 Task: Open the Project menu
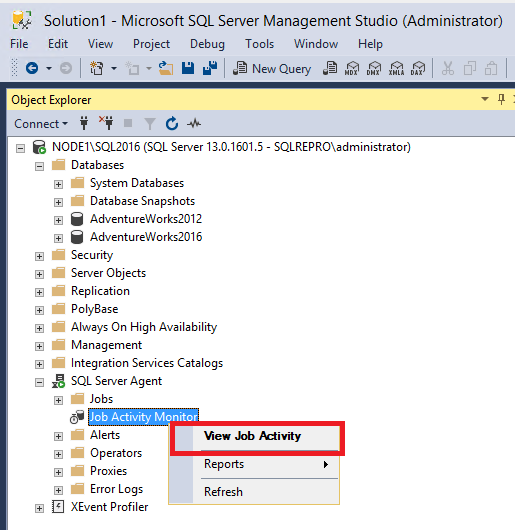coord(151,44)
